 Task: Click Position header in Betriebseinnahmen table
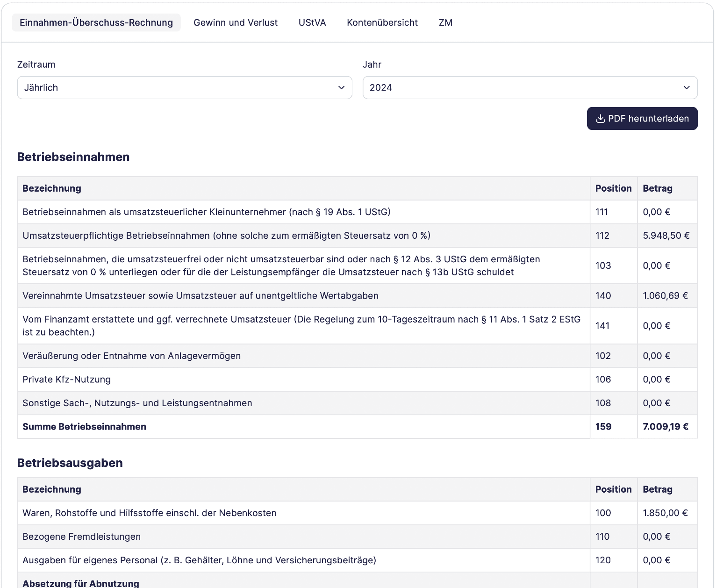pyautogui.click(x=613, y=188)
